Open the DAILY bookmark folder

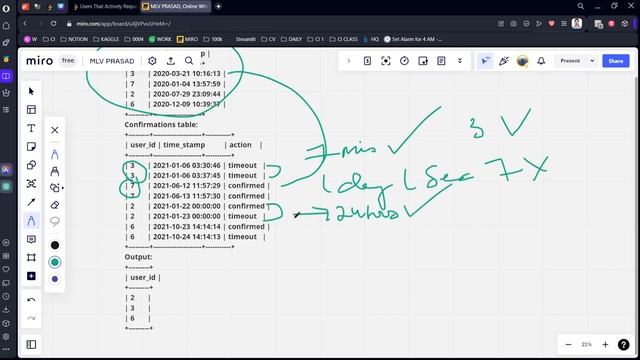(291, 39)
